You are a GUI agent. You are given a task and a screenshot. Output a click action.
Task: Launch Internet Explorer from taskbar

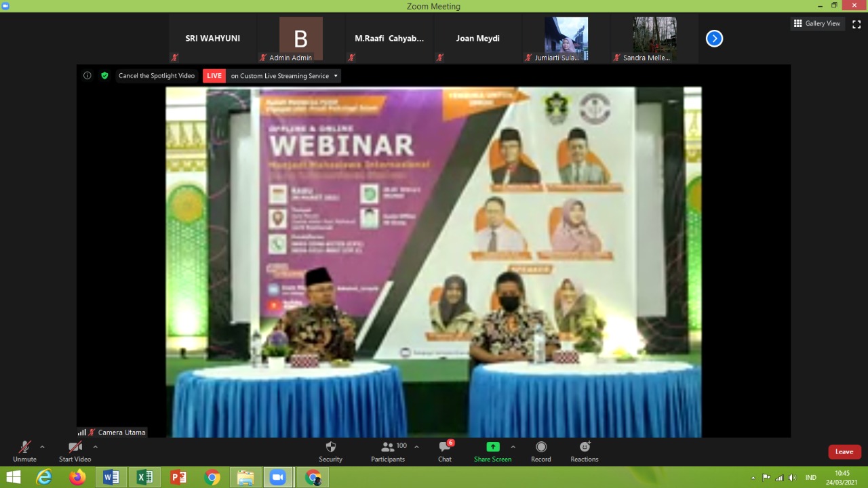pos(44,477)
